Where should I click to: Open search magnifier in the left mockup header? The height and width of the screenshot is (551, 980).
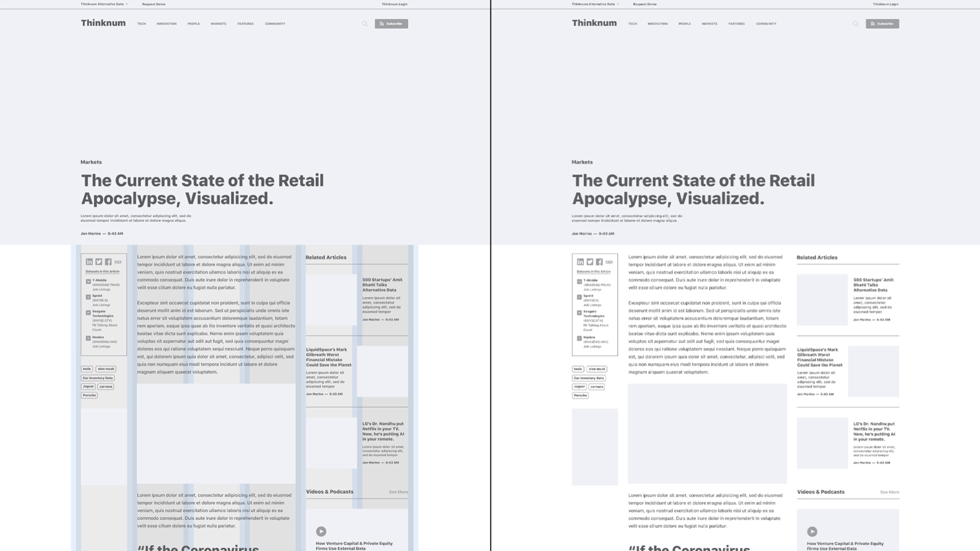click(364, 23)
